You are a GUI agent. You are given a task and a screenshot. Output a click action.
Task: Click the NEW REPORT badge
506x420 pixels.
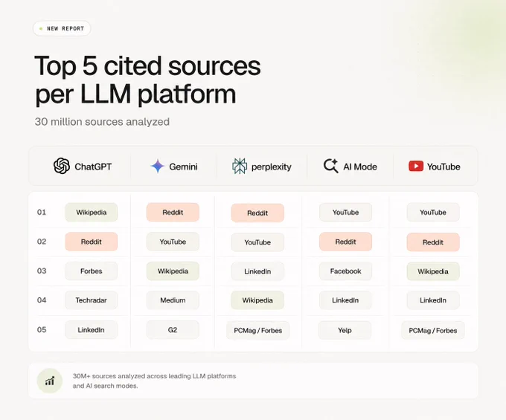pos(62,28)
